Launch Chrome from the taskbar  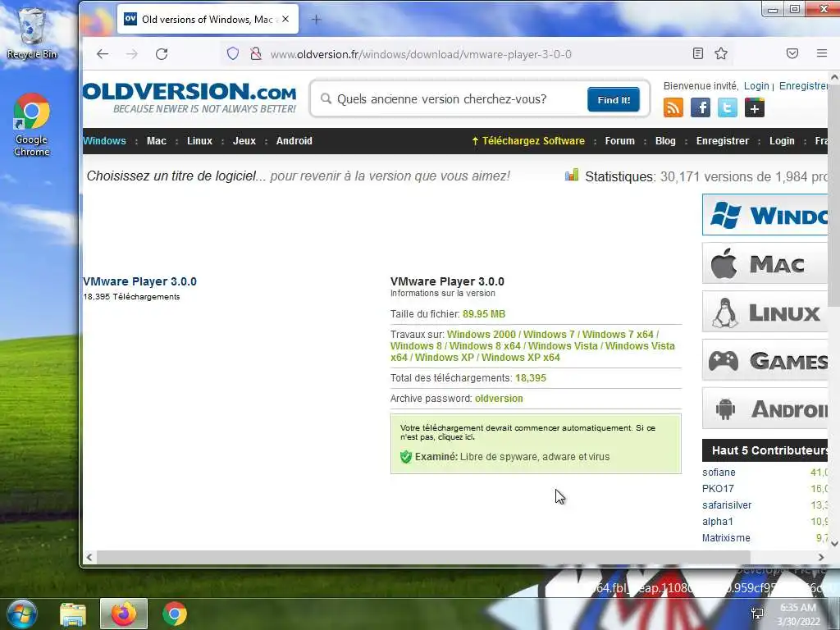tap(175, 614)
